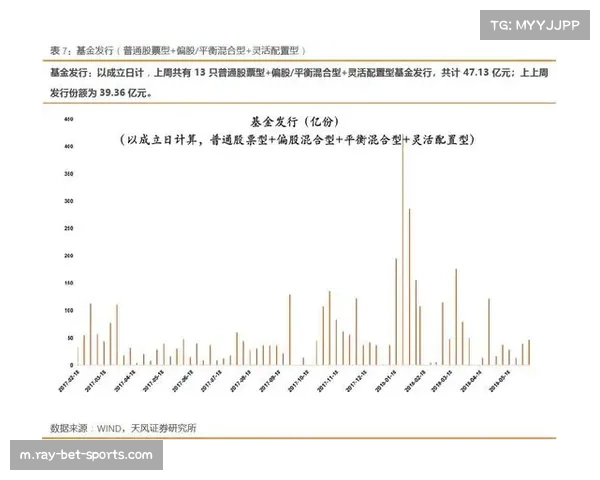Click the x-axis date label for 2017-04
The width and height of the screenshot is (600, 480).
(125, 381)
